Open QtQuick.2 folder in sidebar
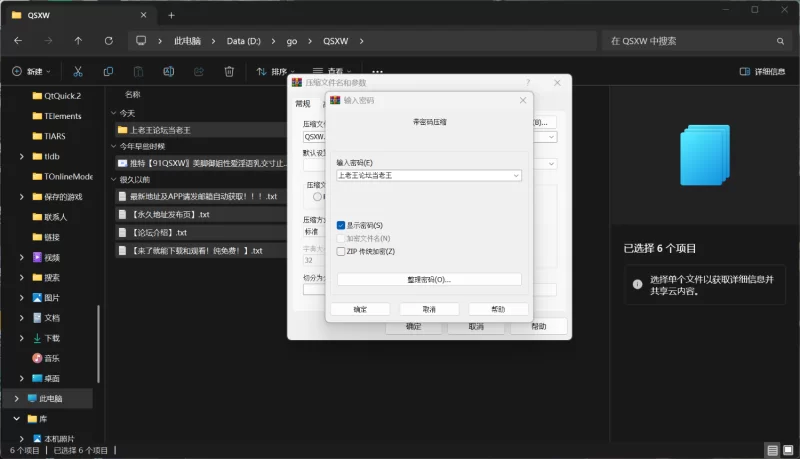Screen dimensions: 800x459 click(x=56, y=96)
